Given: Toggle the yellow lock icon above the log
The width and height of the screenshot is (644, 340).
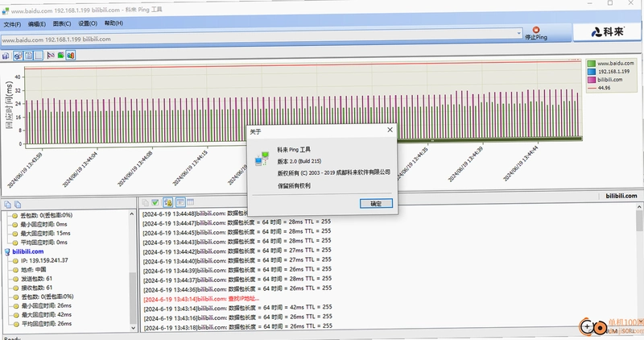Looking at the screenshot, I should point(167,202).
